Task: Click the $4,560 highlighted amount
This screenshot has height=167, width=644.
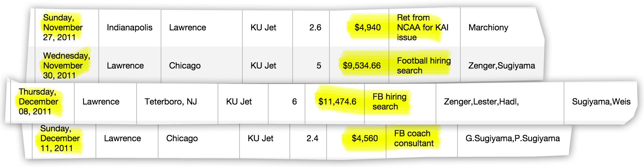Action: pos(365,138)
